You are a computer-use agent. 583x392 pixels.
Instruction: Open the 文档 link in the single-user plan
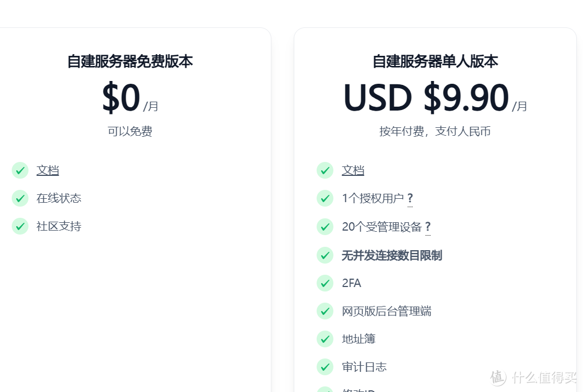coord(353,170)
